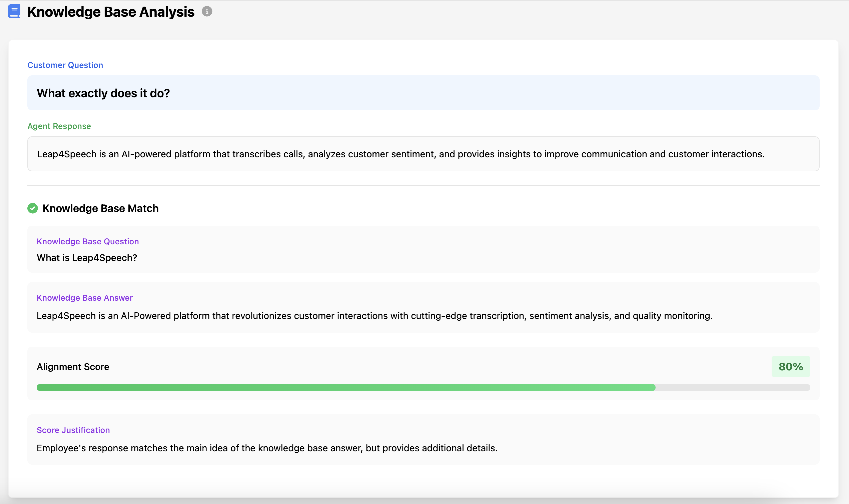The width and height of the screenshot is (849, 504).
Task: Click the Knowledge Base Question label
Action: pos(88,241)
